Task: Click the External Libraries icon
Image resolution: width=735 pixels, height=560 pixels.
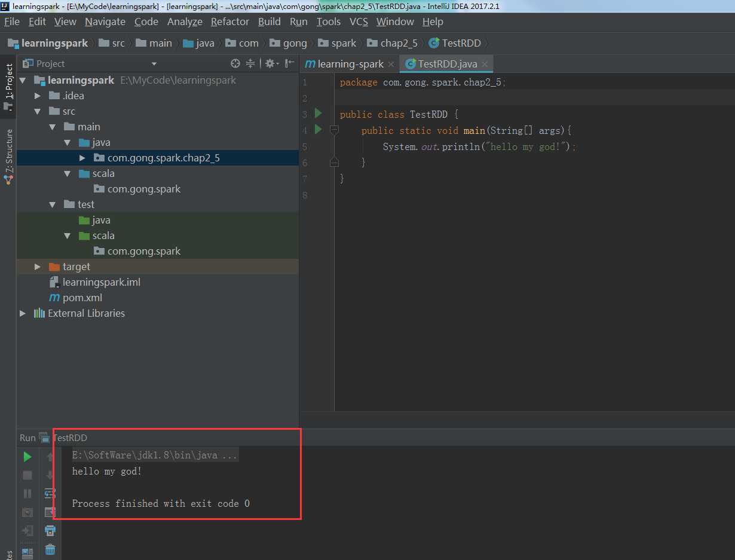Action: [39, 313]
